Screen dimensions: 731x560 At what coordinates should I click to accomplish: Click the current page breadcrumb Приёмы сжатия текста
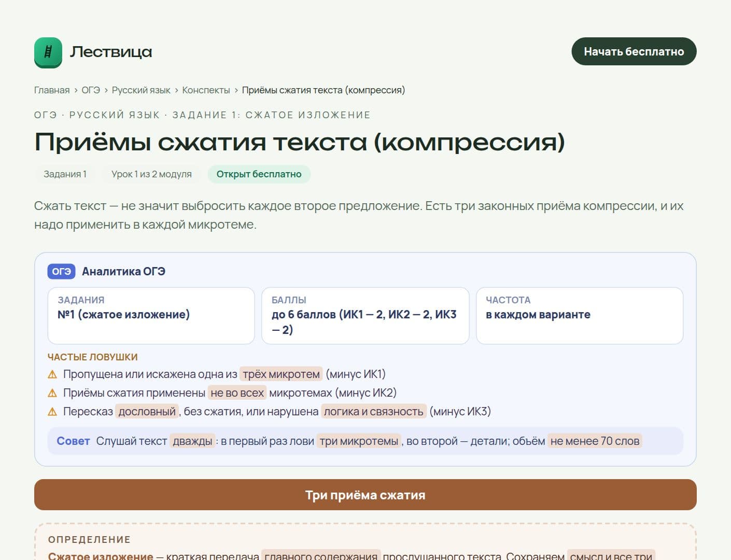tap(324, 90)
